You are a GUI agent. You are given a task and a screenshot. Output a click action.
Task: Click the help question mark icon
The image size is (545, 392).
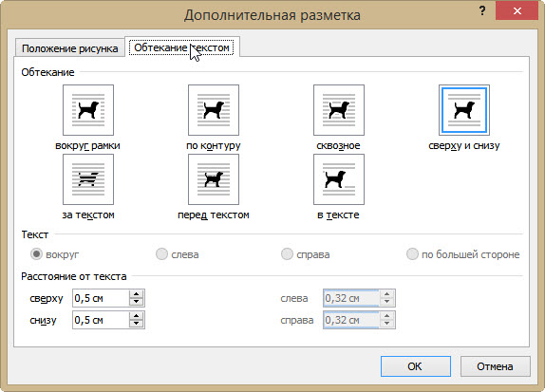(x=482, y=10)
